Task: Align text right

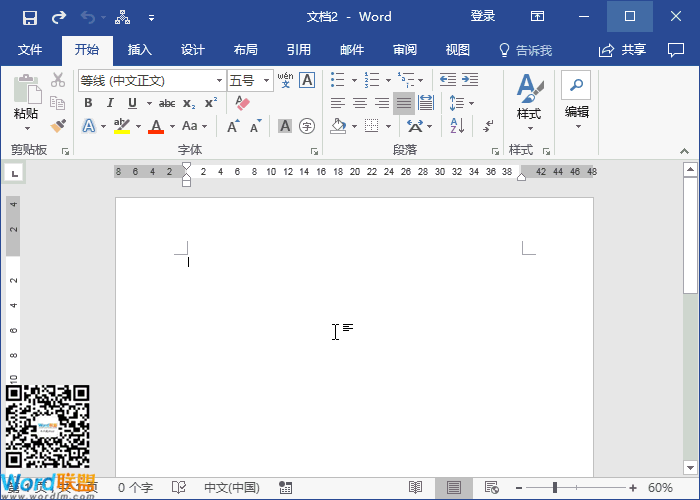Action: pos(382,103)
